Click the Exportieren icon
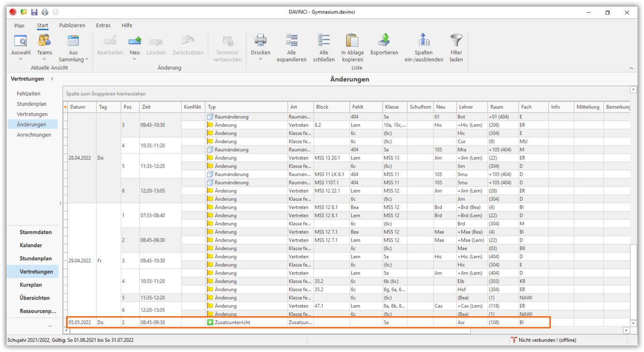 tap(383, 40)
